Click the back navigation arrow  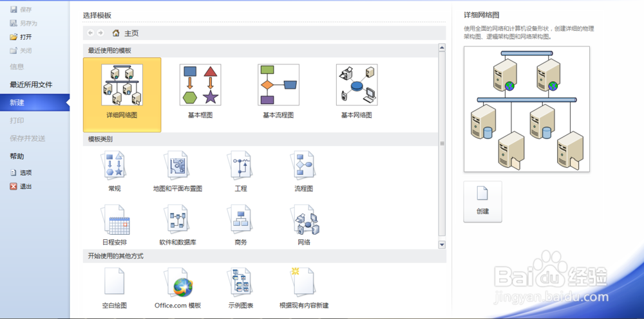(91, 33)
